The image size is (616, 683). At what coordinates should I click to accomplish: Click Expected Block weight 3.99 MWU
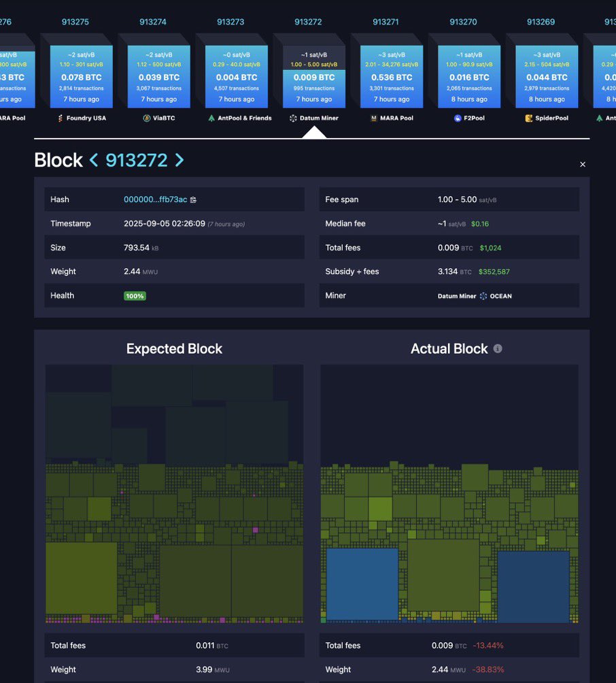[x=212, y=669]
